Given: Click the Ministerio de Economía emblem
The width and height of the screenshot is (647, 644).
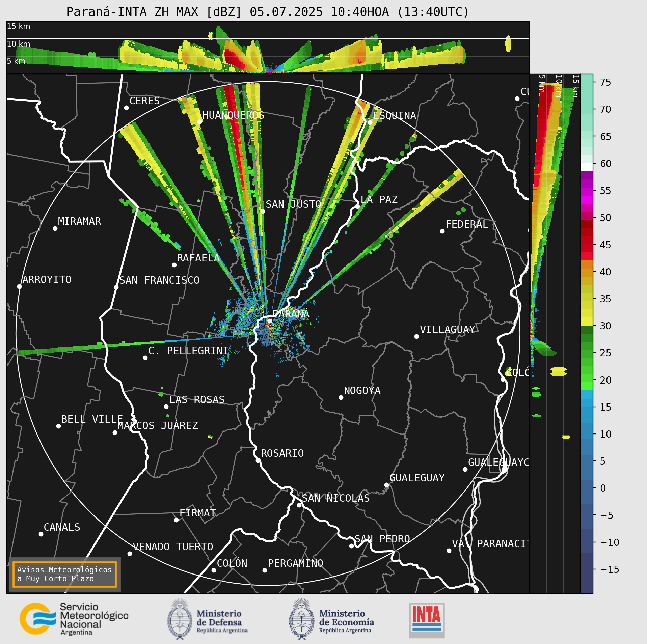Looking at the screenshot, I should [x=302, y=619].
